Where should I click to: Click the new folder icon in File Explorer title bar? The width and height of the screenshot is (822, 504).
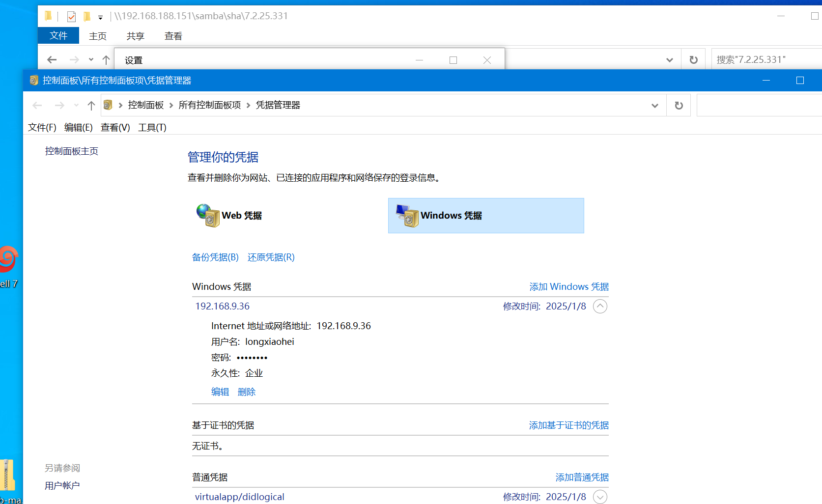click(87, 17)
